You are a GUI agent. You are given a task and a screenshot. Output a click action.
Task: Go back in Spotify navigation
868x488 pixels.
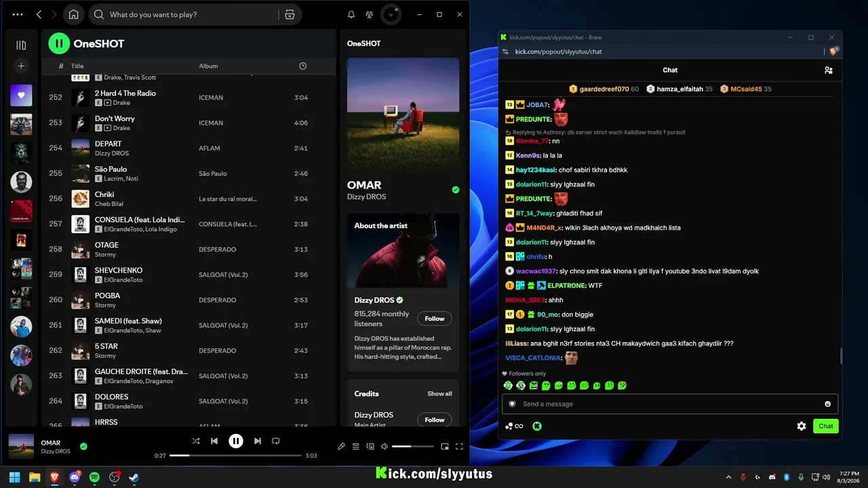click(39, 14)
